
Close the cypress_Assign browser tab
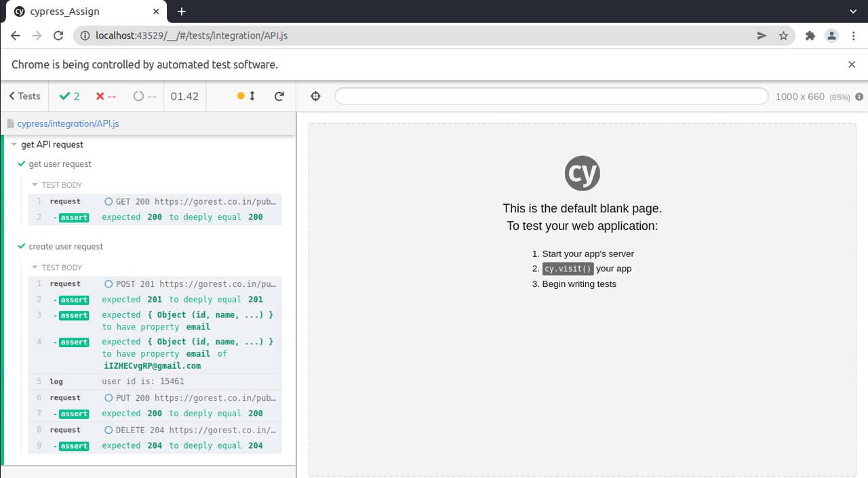point(156,12)
